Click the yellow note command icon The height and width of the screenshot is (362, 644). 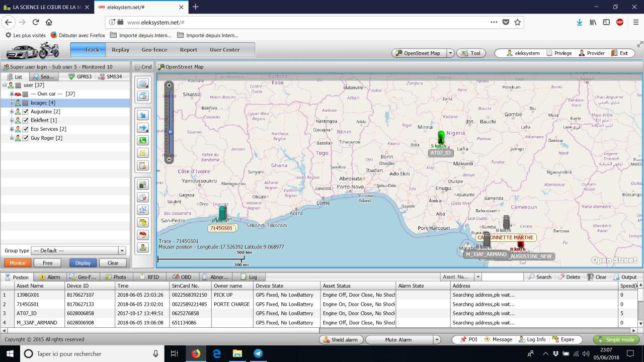pos(143,153)
